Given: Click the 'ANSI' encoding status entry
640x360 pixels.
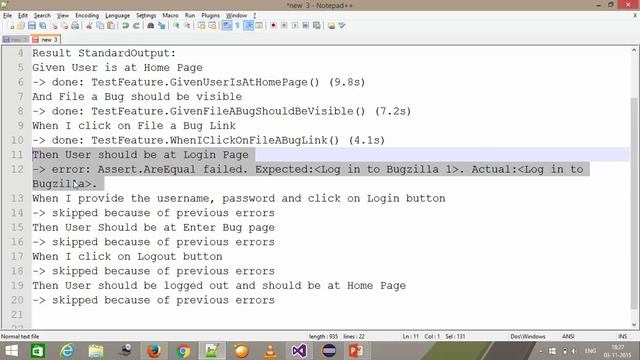Looking at the screenshot, I should 568,337.
